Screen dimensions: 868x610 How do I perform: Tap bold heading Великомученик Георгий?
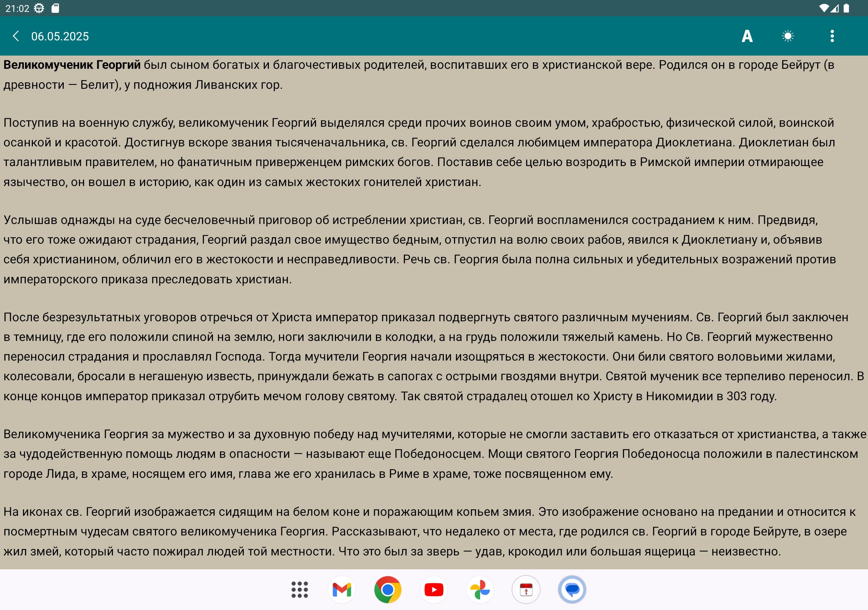pyautogui.click(x=72, y=65)
